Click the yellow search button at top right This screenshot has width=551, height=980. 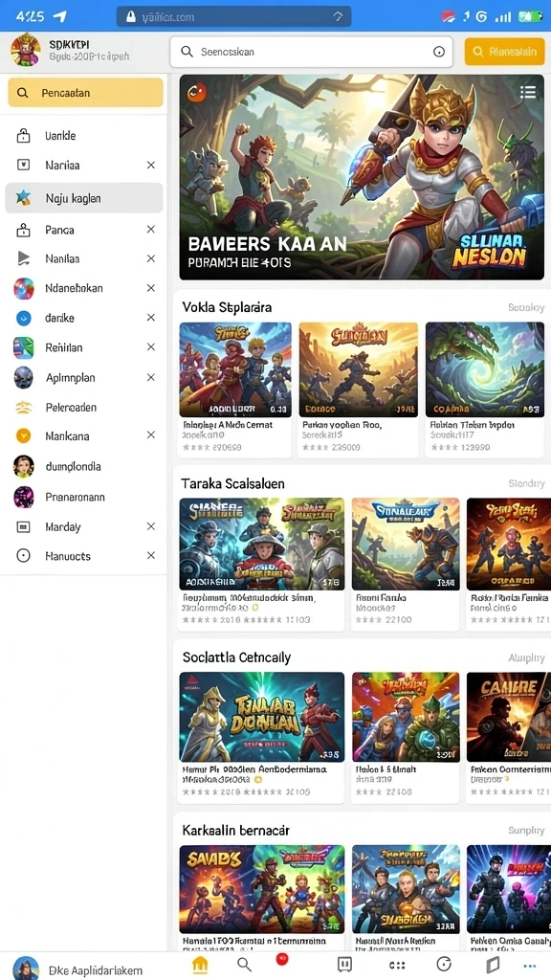[504, 52]
